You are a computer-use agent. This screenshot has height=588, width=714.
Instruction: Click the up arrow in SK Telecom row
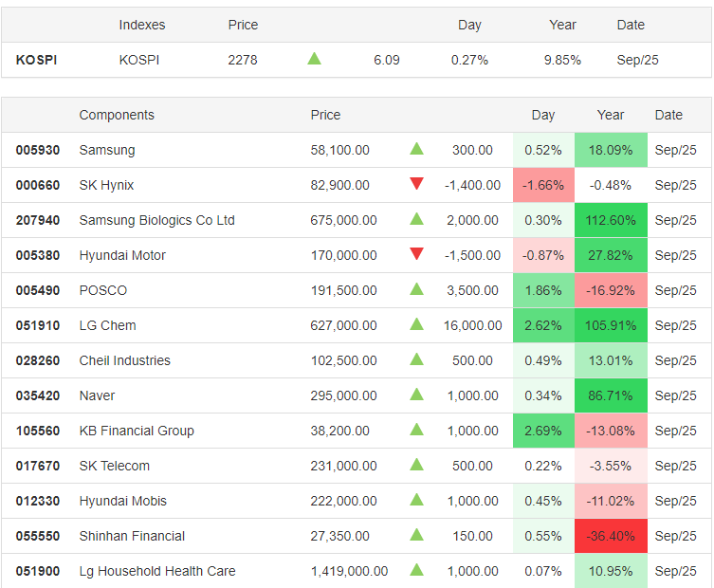tap(416, 465)
